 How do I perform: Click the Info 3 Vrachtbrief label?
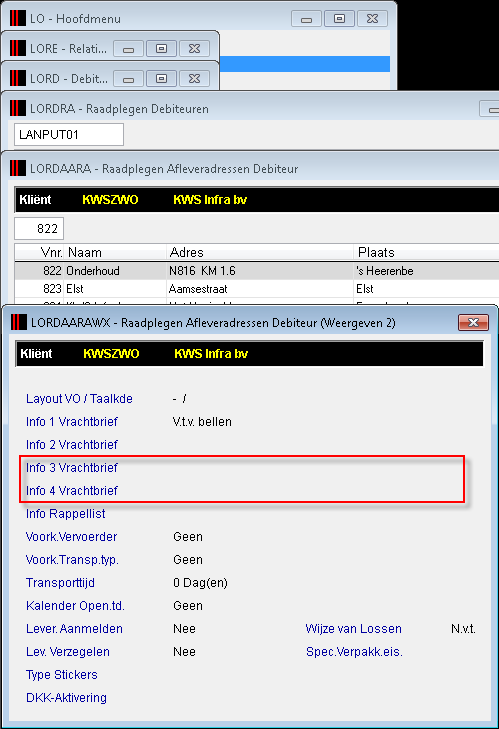tap(72, 468)
